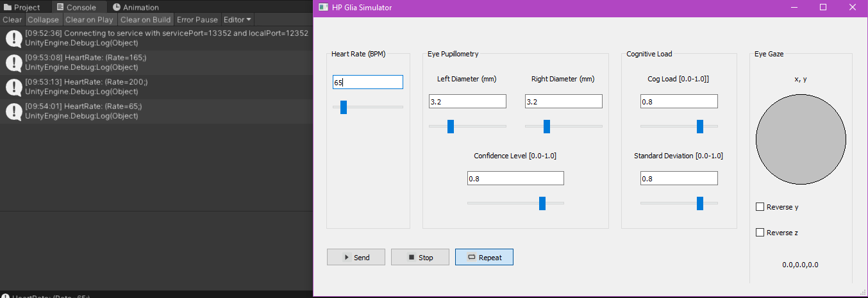
Task: Switch to the Animation tab
Action: click(136, 8)
